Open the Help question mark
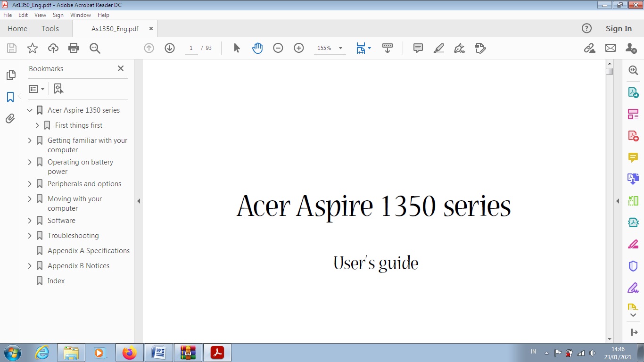Viewport: 644px width, 362px height. pyautogui.click(x=586, y=28)
